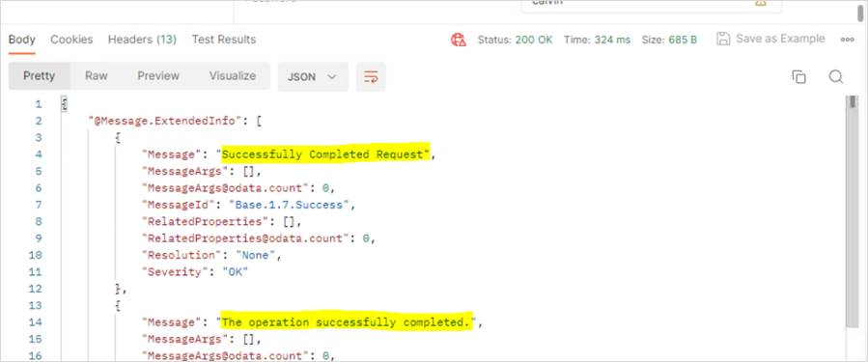Image resolution: width=868 pixels, height=362 pixels.
Task: Click "RelatedProperties@odata.count" on line 9
Action: coord(246,238)
